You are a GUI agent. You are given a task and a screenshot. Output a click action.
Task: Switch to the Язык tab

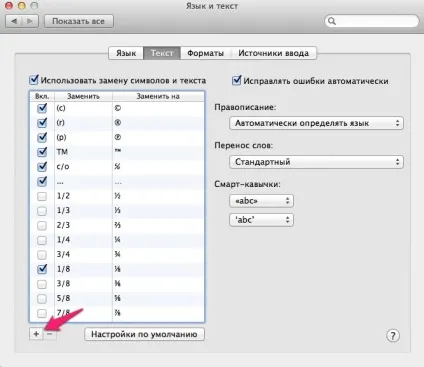click(126, 53)
